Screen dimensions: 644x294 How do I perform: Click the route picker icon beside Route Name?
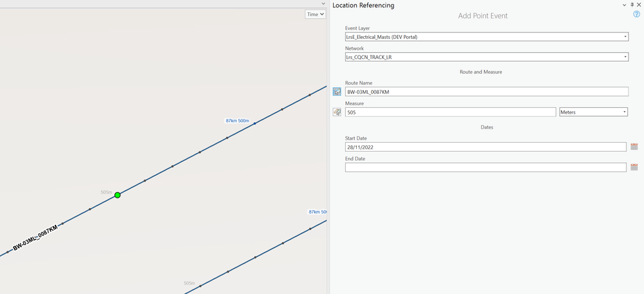click(x=337, y=92)
